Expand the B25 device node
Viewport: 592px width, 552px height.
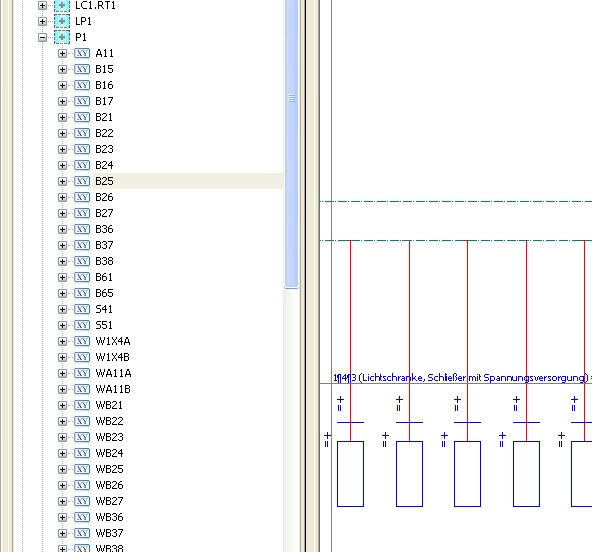[62, 182]
